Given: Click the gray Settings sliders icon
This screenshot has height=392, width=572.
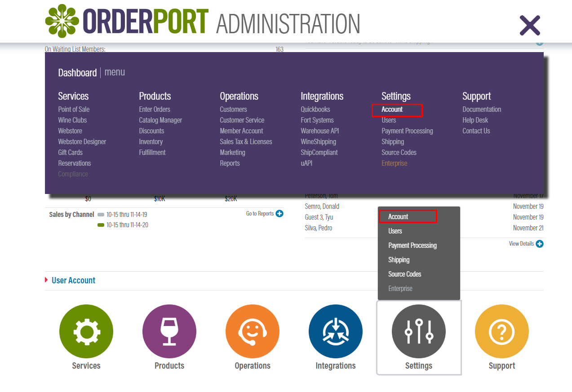Looking at the screenshot, I should [x=419, y=331].
